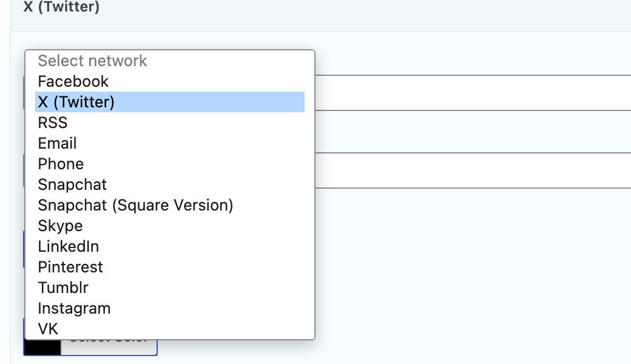Choose Skype in the network list

[x=169, y=226]
